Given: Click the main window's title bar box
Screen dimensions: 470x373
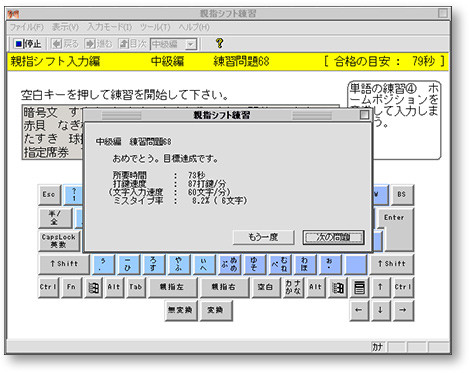Looking at the screenshot, I should click(443, 13).
